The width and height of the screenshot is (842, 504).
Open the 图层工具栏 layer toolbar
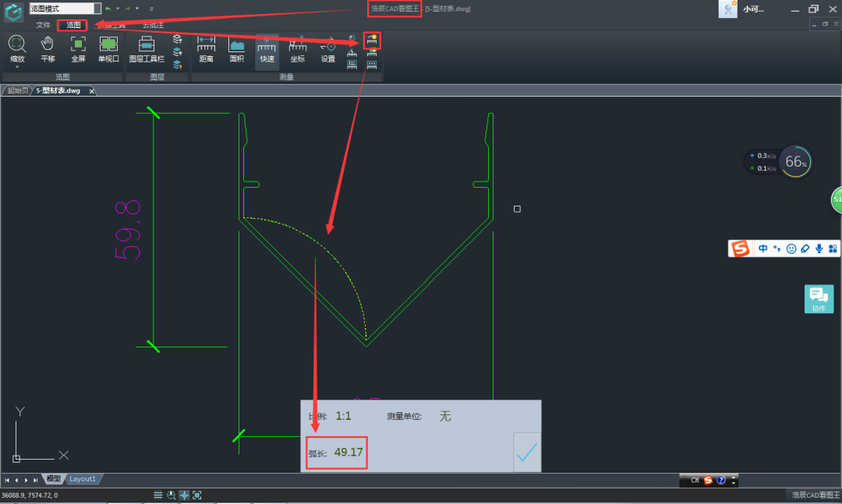click(147, 48)
